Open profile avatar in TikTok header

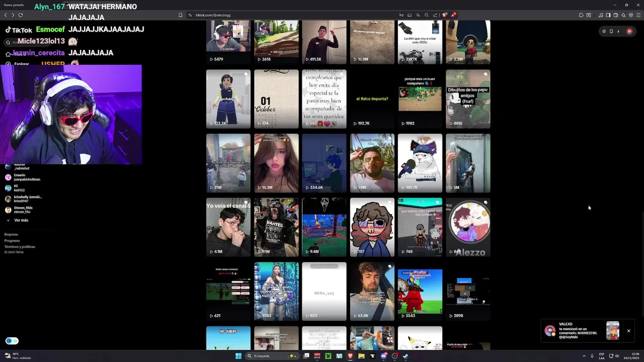(629, 31)
